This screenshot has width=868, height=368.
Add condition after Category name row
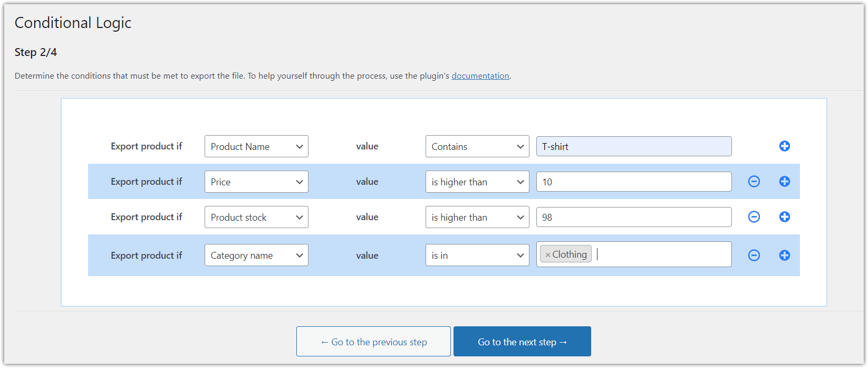pyautogui.click(x=784, y=256)
